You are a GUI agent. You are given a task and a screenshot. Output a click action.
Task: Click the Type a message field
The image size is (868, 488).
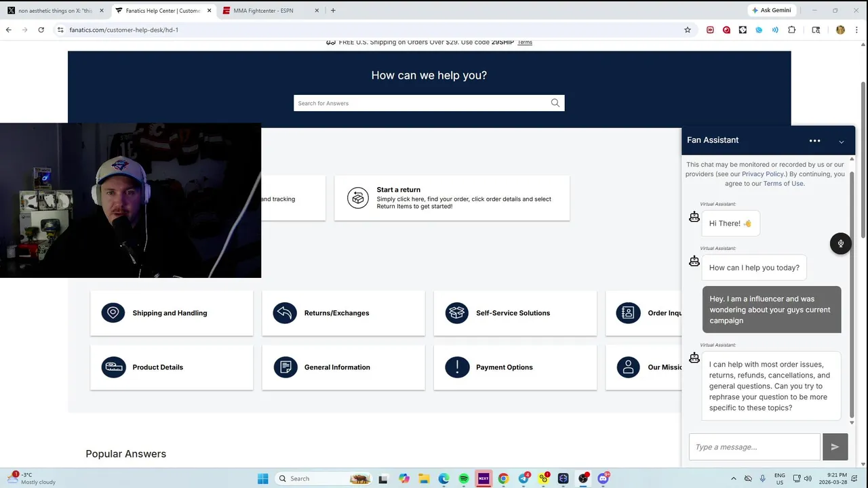755,447
